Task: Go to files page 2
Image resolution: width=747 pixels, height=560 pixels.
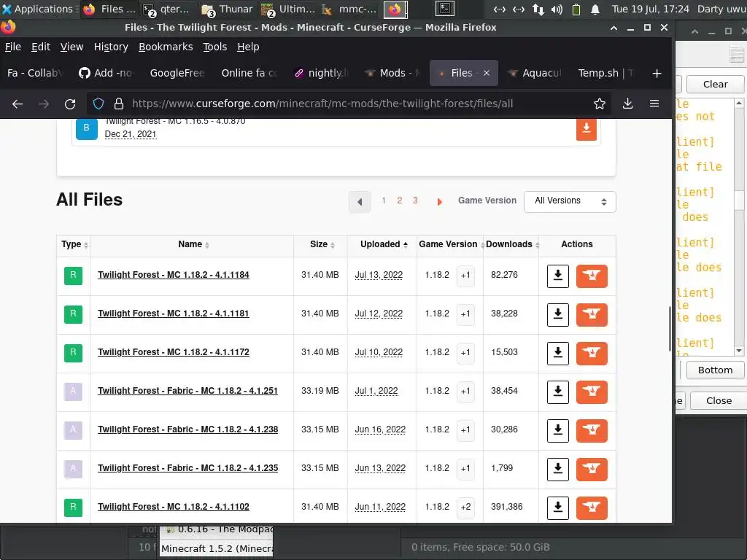Action: point(399,201)
